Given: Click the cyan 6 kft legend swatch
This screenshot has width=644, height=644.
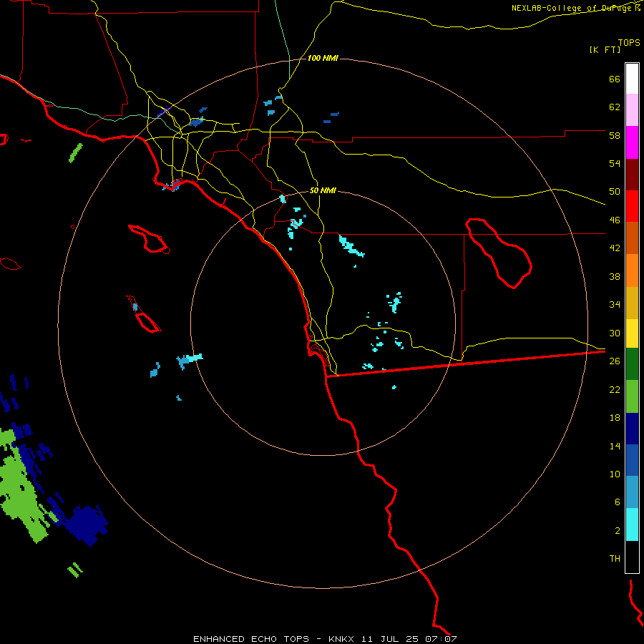Looking at the screenshot, I should coord(632,525).
